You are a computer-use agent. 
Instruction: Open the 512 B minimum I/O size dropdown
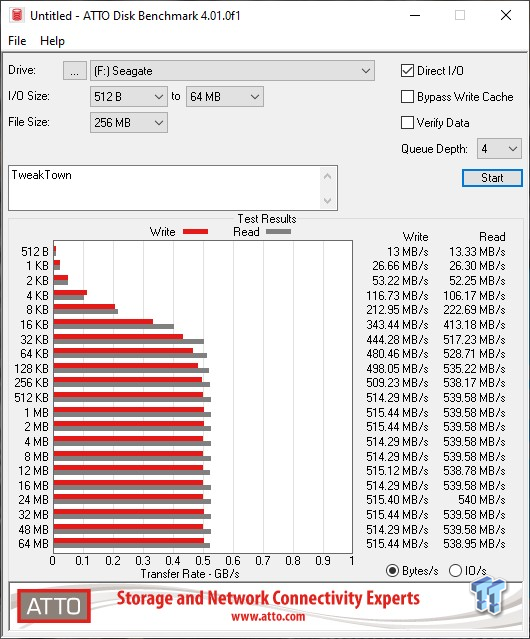click(129, 97)
